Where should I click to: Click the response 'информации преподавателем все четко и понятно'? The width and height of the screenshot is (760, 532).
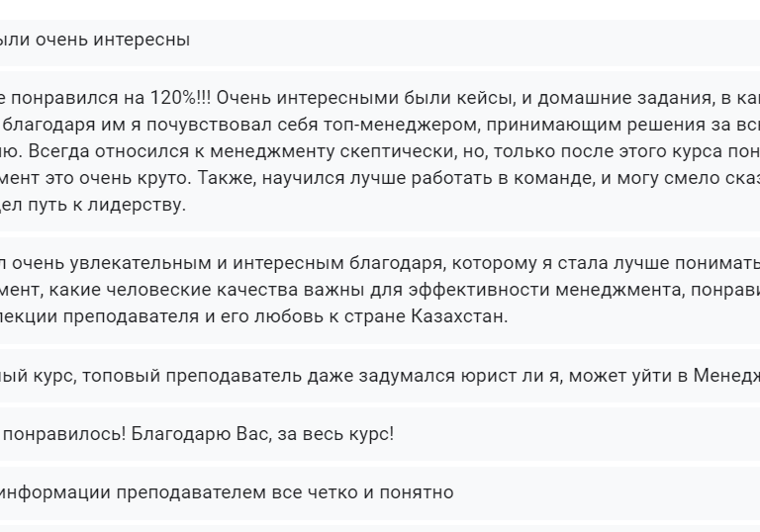380,492
